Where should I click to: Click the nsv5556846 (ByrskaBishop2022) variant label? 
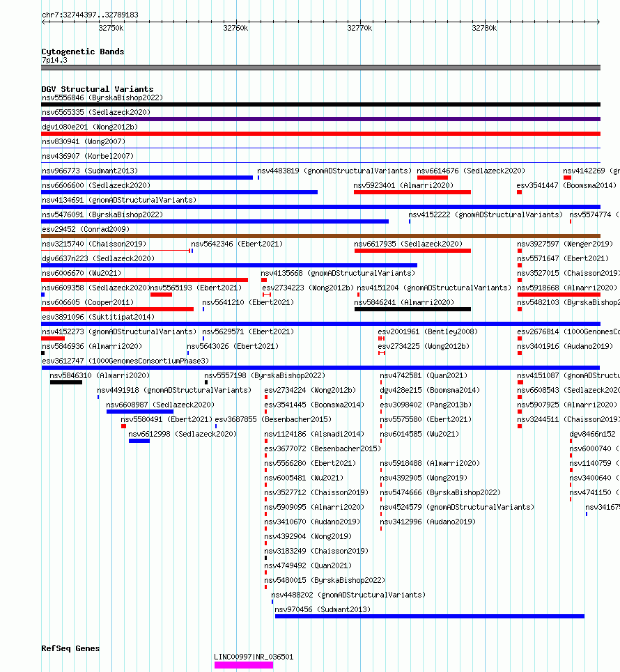102,97
